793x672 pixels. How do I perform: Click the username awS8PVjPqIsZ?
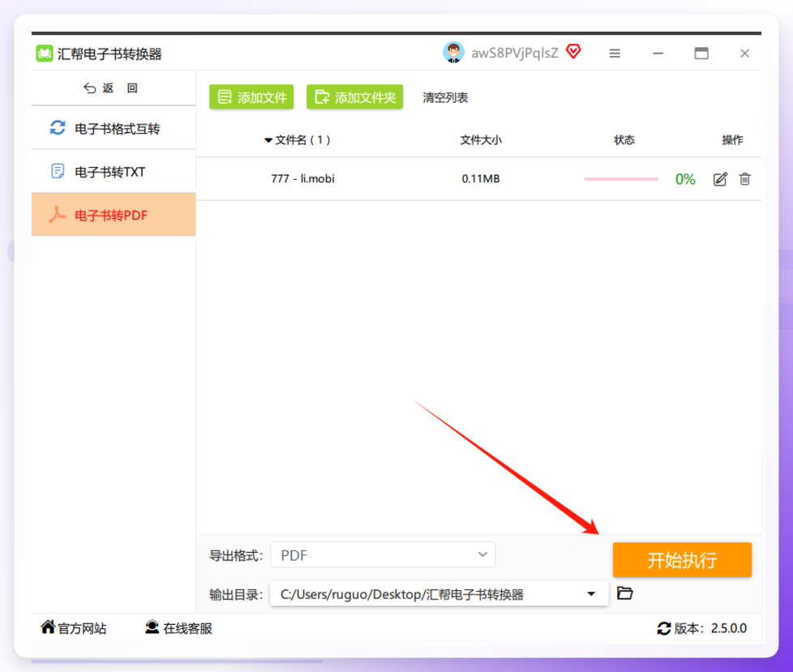coord(515,53)
